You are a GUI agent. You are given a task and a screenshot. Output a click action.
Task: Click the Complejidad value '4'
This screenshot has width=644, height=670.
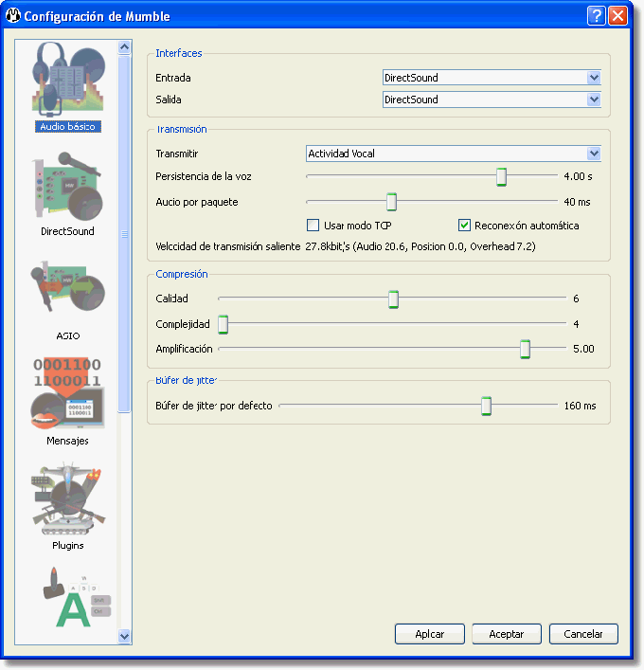pos(576,324)
